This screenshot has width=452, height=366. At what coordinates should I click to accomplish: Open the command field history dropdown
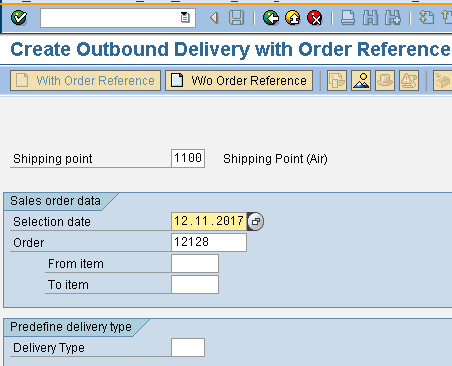(185, 17)
